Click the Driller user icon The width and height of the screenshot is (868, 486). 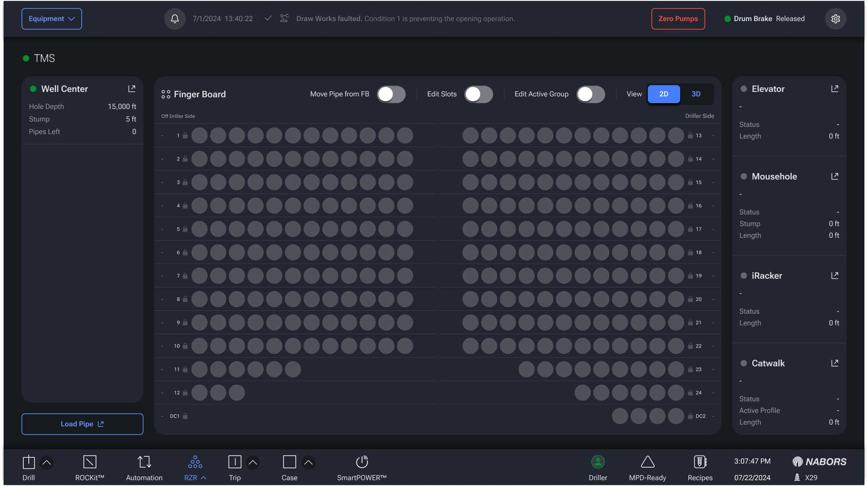[598, 462]
